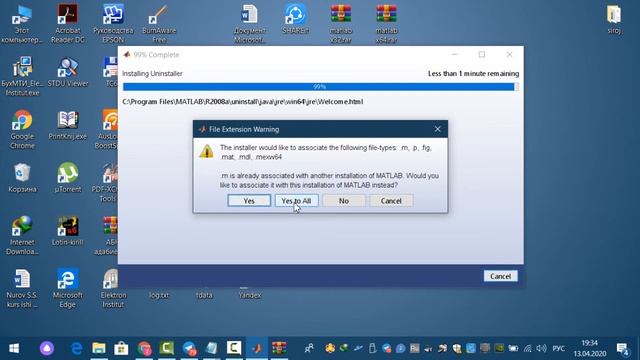Open БухМТИ_Ele Institut.exe desktop icon
The height and width of the screenshot is (360, 640).
tap(22, 77)
